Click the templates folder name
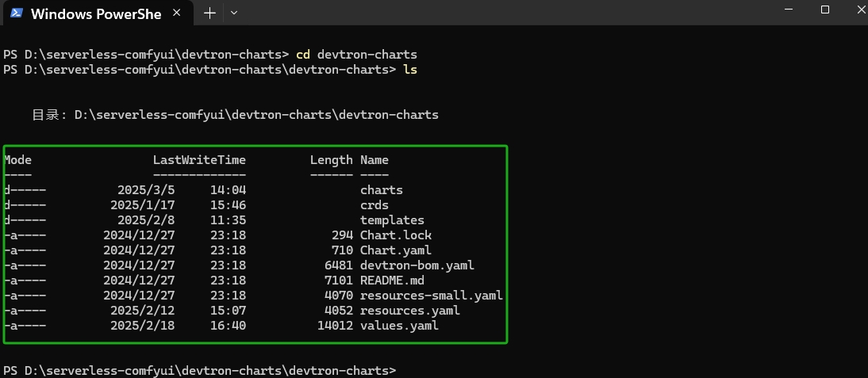Image resolution: width=868 pixels, height=378 pixels. (392, 220)
